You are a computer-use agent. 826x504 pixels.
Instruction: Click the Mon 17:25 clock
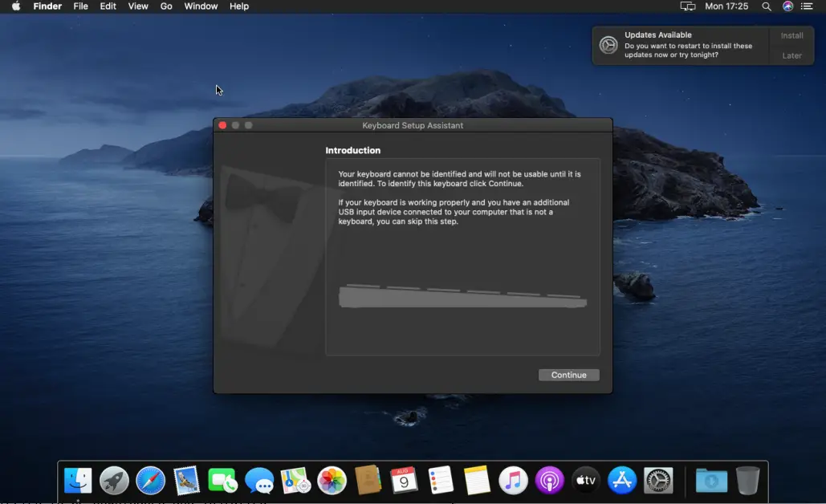click(x=726, y=6)
